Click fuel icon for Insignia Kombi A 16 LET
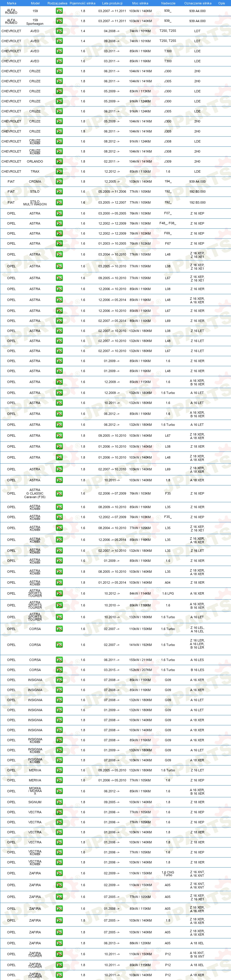 coord(59,750)
